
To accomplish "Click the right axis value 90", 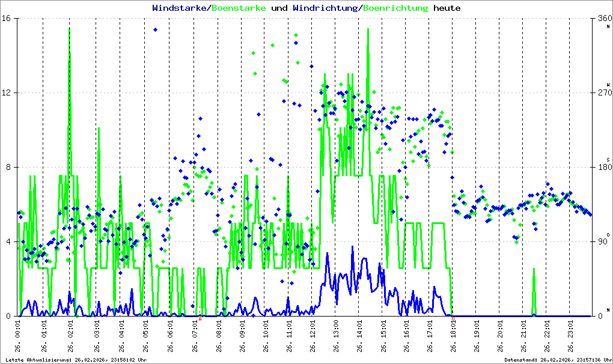I will pos(603,241).
